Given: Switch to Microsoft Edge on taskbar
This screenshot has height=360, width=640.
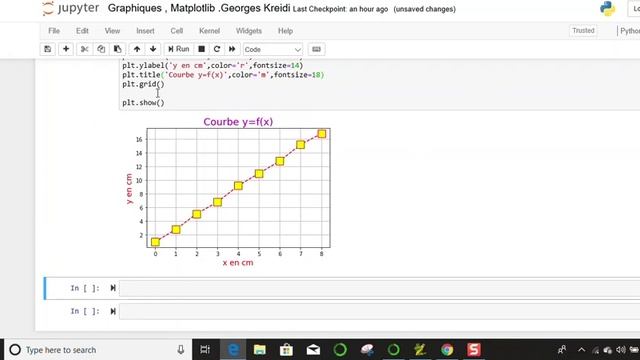Looking at the screenshot, I should [233, 350].
